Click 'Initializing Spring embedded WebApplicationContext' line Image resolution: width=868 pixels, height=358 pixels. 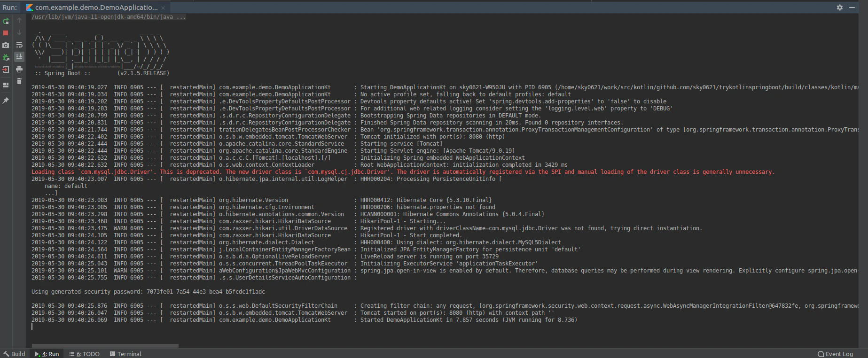tap(278, 158)
